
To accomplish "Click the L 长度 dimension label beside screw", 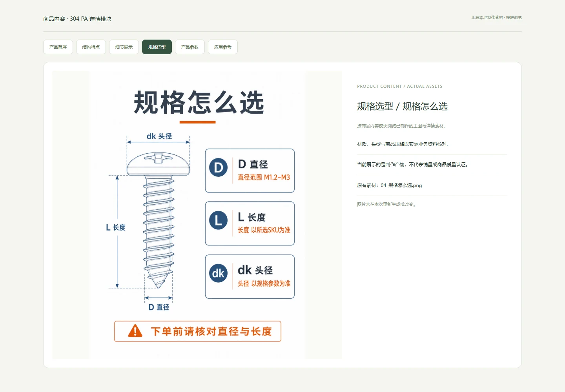I will 116,227.
